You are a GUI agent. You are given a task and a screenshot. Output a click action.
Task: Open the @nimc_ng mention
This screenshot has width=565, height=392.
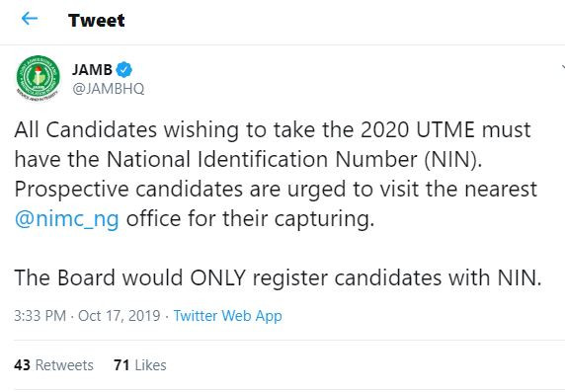(66, 219)
